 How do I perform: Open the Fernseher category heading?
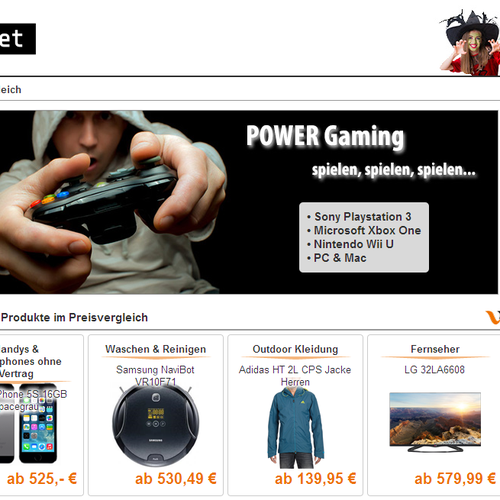(435, 349)
